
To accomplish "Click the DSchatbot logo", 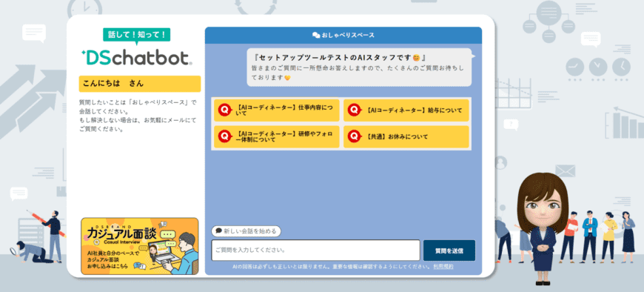I will click(x=136, y=58).
